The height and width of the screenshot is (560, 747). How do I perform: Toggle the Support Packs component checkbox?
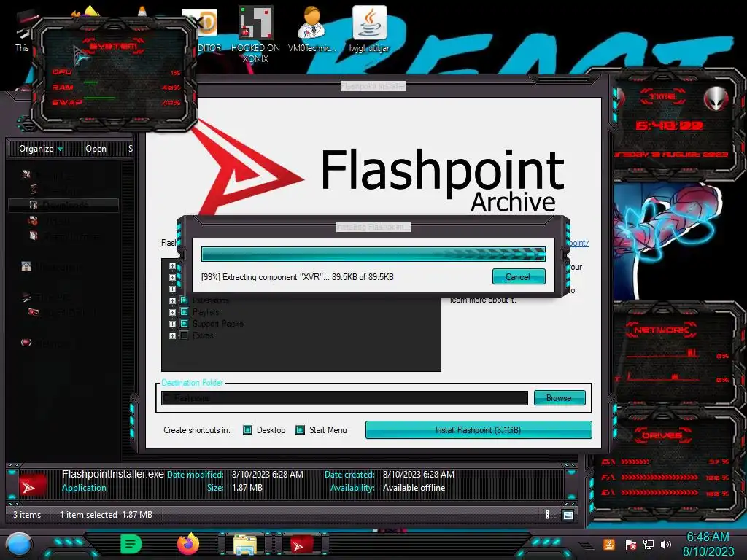coord(184,324)
